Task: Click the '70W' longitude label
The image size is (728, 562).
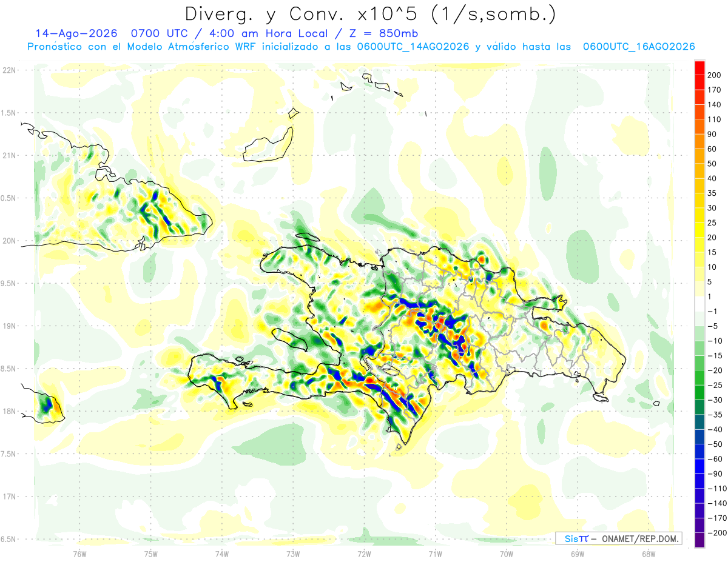Action: [507, 554]
